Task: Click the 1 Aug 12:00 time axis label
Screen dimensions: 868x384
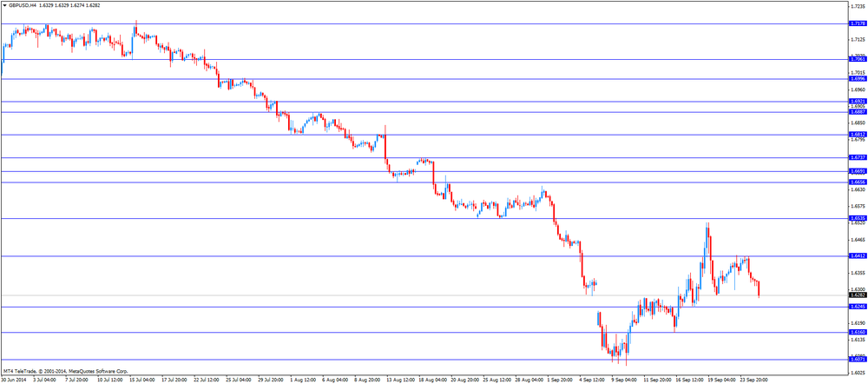Action: click(x=301, y=381)
